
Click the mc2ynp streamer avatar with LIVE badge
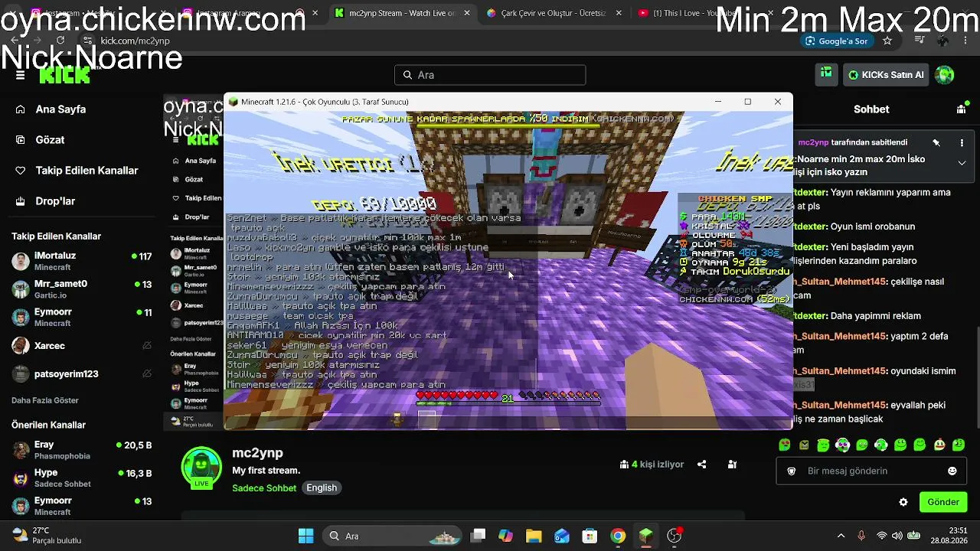(201, 468)
